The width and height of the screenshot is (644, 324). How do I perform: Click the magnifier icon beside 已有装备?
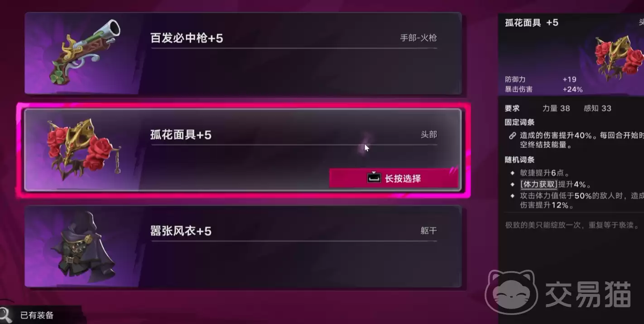pyautogui.click(x=5, y=314)
